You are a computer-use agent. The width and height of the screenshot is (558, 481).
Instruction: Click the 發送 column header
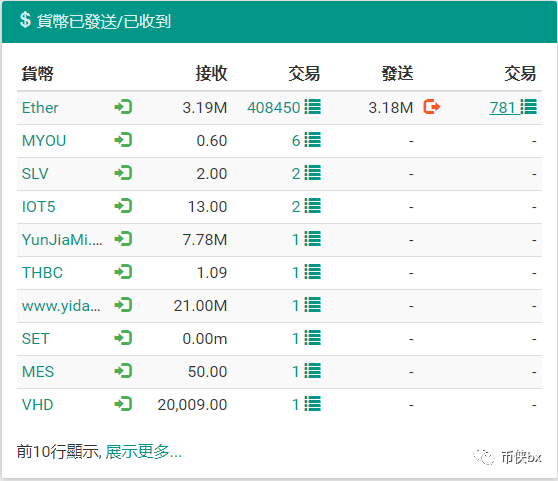coord(398,74)
